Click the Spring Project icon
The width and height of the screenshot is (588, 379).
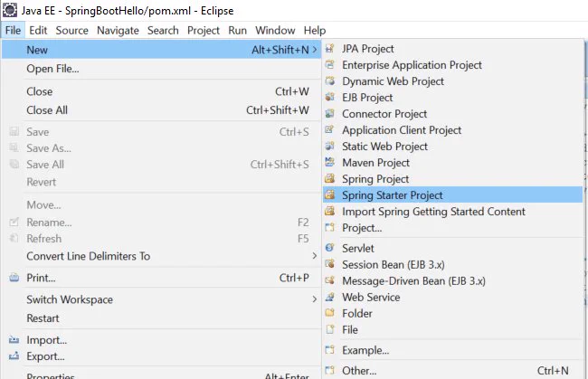tap(329, 178)
